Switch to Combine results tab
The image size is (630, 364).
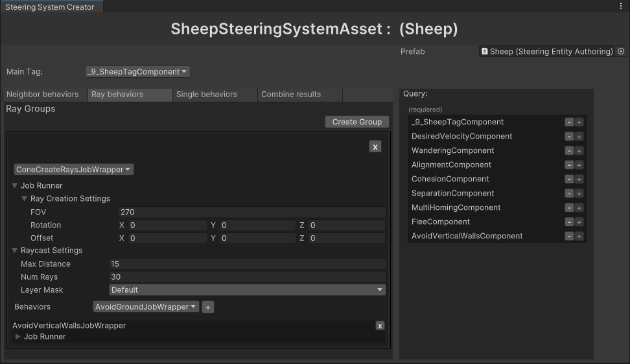click(x=291, y=95)
